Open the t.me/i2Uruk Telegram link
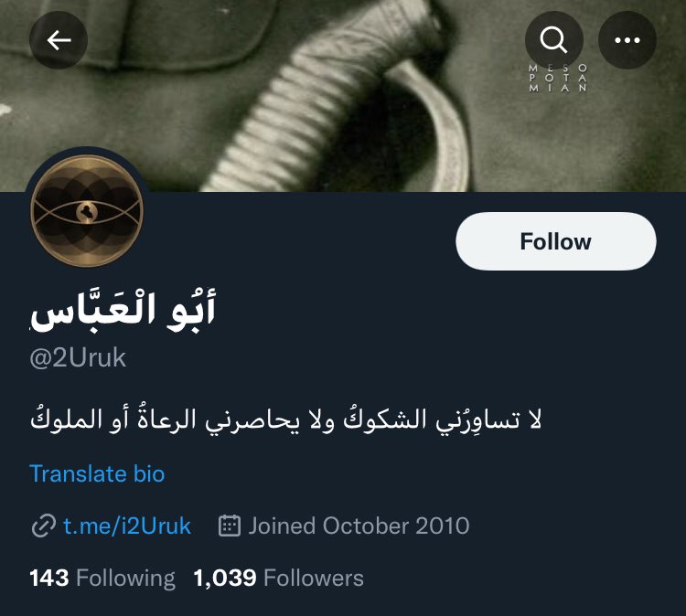 (x=127, y=526)
